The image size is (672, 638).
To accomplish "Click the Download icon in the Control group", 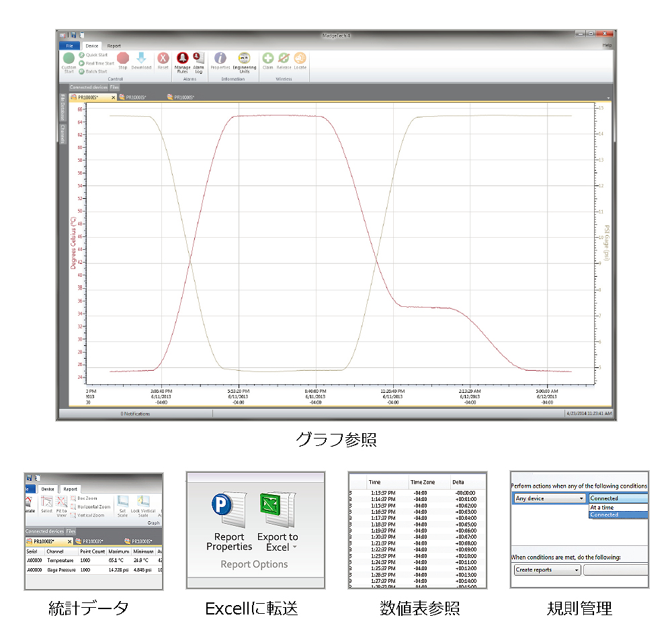I will (x=141, y=58).
